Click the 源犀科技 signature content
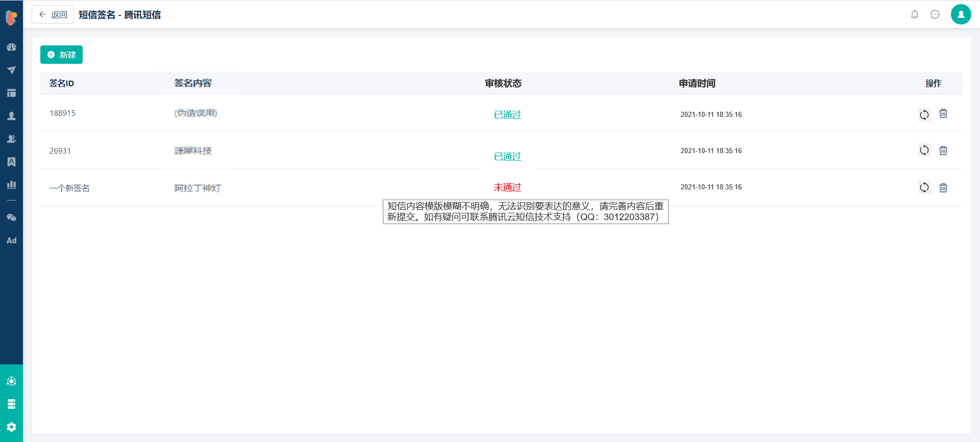Image resolution: width=980 pixels, height=442 pixels. [193, 151]
